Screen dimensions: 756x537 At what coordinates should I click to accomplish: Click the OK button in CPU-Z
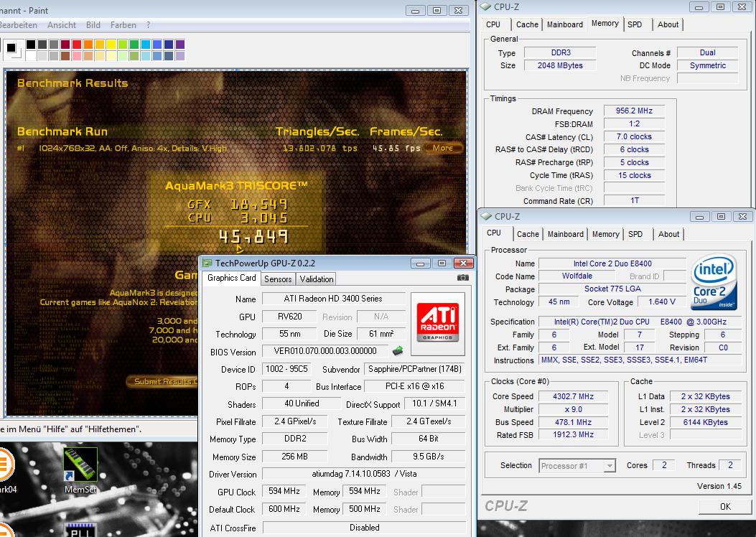(x=725, y=507)
